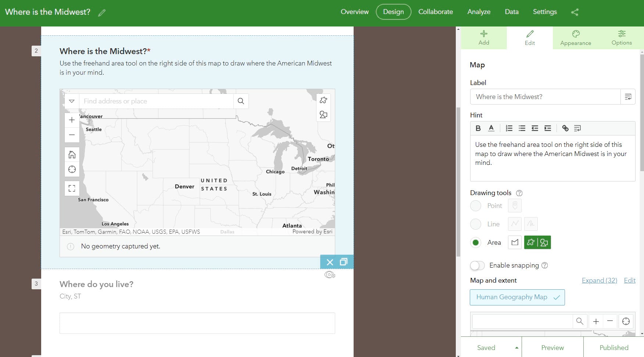
Task: Duplicate the Where is the Midwest question
Action: point(344,262)
